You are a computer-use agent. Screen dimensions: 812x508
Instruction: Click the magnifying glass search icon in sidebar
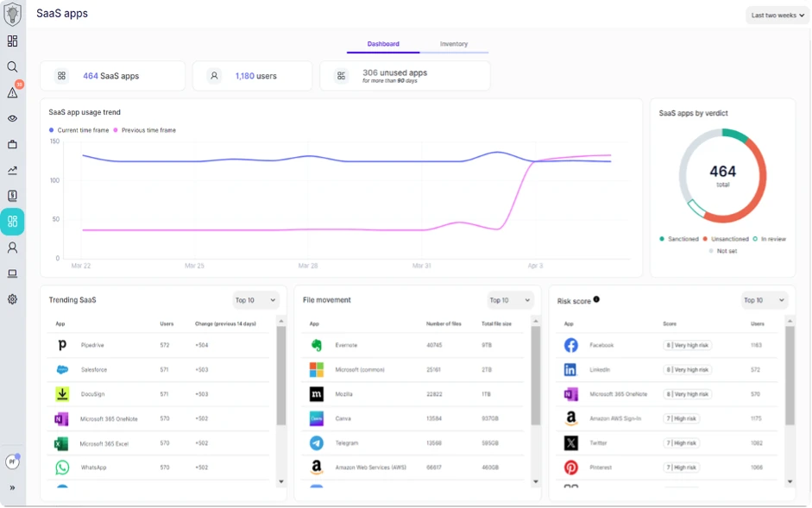click(12, 67)
